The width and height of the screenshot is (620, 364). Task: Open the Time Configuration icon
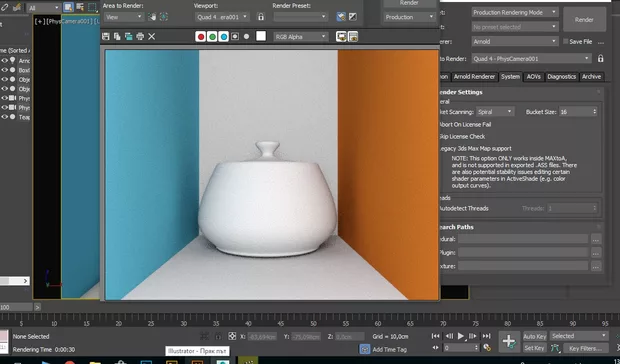[x=487, y=348]
